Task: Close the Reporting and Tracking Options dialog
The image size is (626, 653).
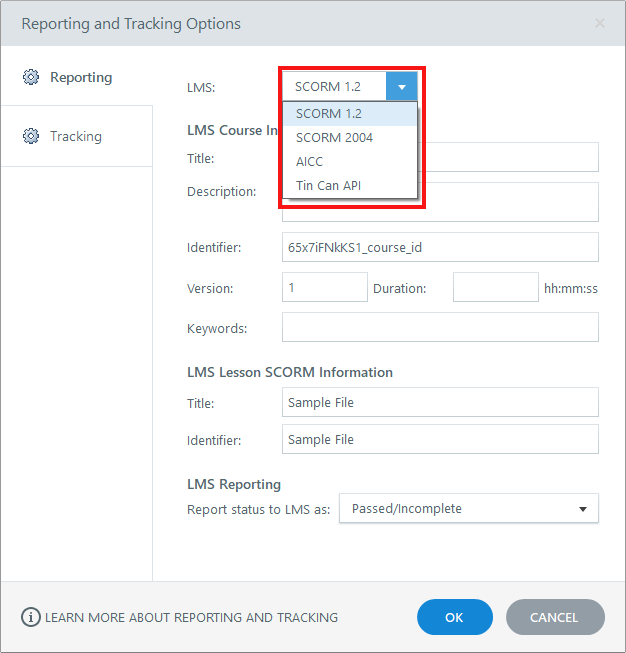Action: [599, 23]
